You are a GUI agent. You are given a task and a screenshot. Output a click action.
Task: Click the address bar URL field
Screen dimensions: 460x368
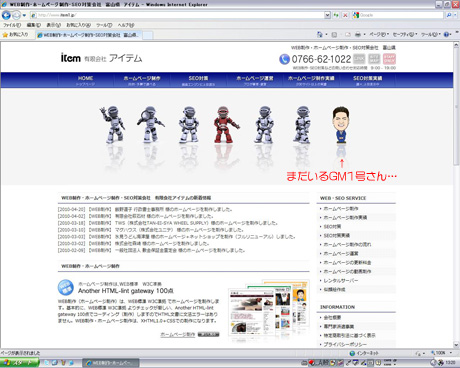coord(177,15)
